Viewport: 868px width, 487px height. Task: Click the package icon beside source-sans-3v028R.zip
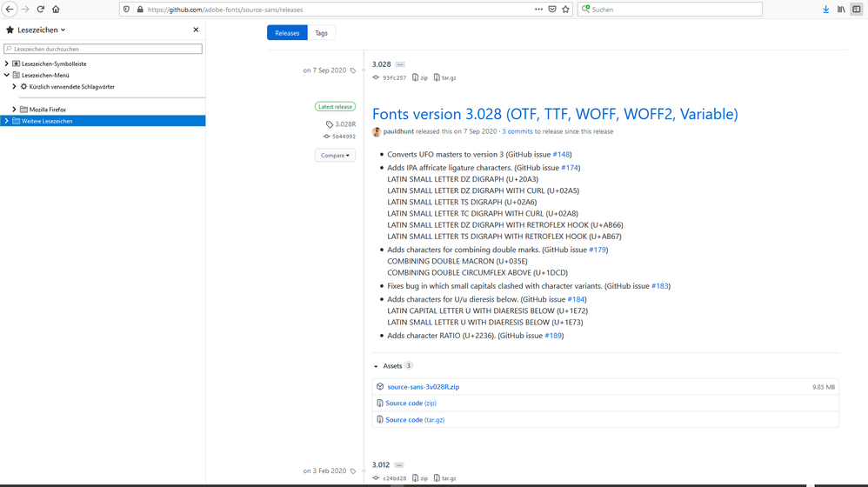pos(380,387)
